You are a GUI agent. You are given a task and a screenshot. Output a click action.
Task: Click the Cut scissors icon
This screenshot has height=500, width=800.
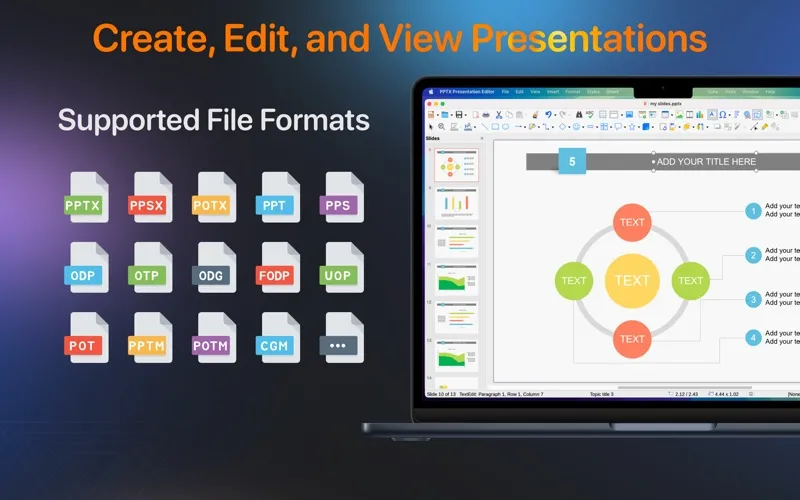[x=499, y=115]
